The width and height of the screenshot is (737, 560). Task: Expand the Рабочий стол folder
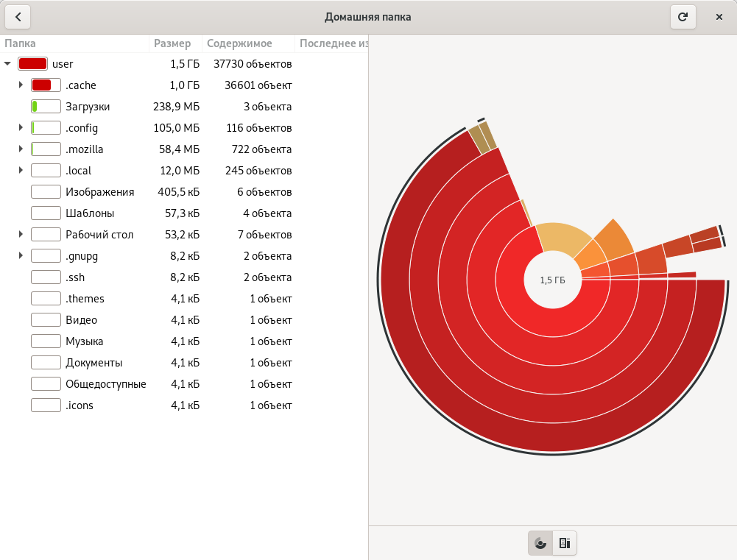(x=21, y=235)
